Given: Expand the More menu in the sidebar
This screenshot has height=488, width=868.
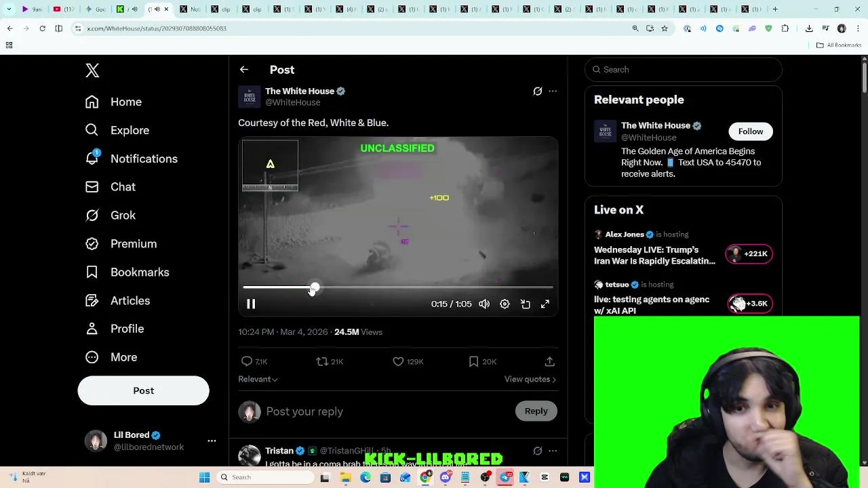Looking at the screenshot, I should 111,357.
